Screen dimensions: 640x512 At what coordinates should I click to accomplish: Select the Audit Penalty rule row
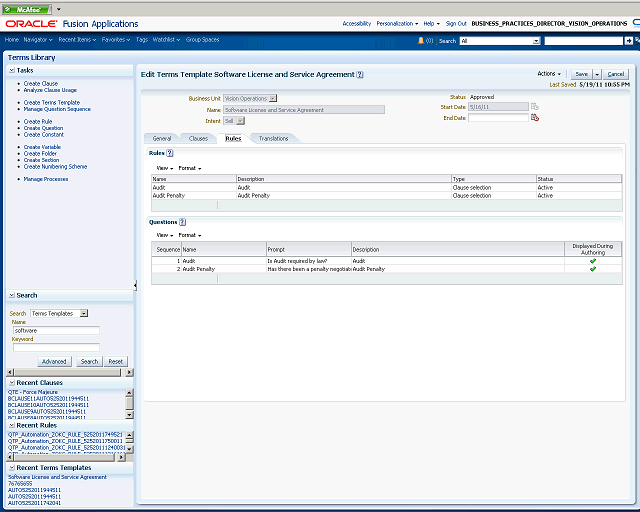click(x=387, y=196)
